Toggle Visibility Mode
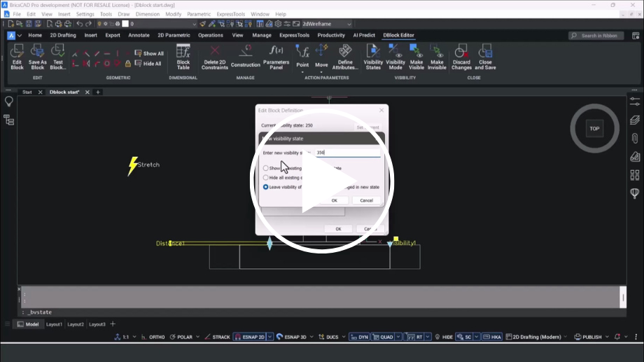 [x=395, y=57]
